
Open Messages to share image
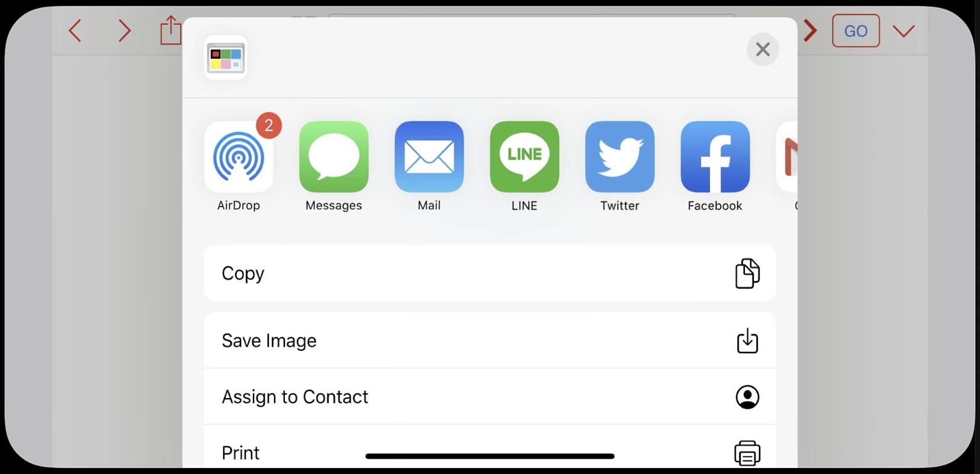click(x=334, y=157)
